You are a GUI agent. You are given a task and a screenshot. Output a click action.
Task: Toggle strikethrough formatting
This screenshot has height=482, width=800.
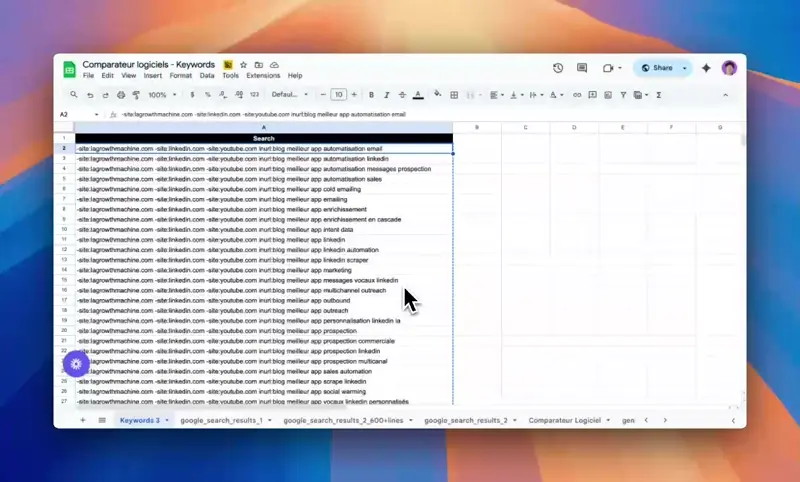[402, 95]
